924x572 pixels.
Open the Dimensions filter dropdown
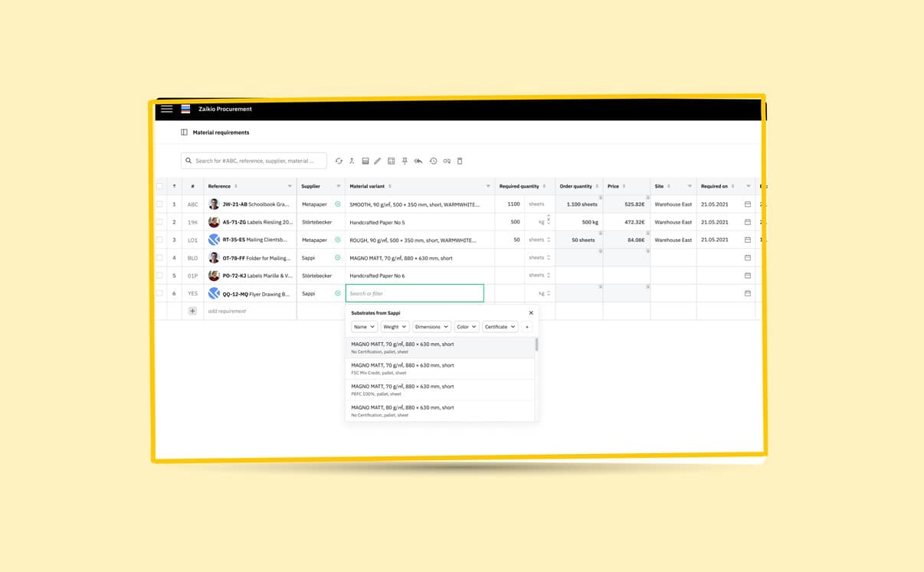point(431,327)
